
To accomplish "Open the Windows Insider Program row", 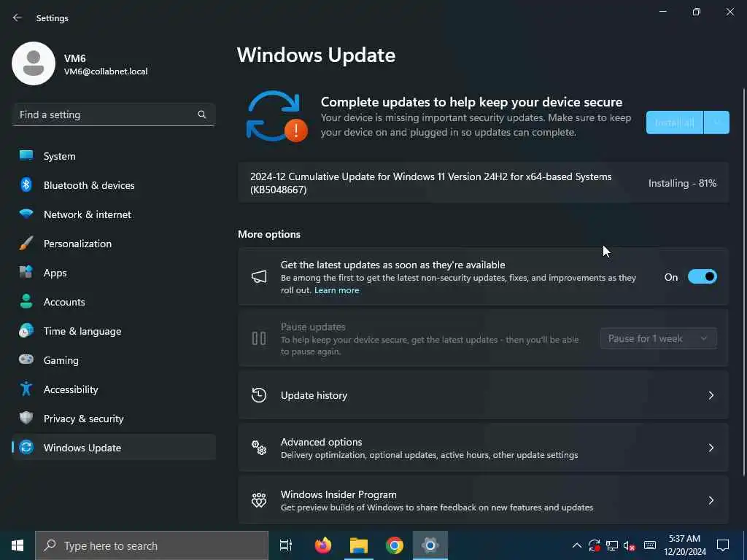I will tap(484, 500).
